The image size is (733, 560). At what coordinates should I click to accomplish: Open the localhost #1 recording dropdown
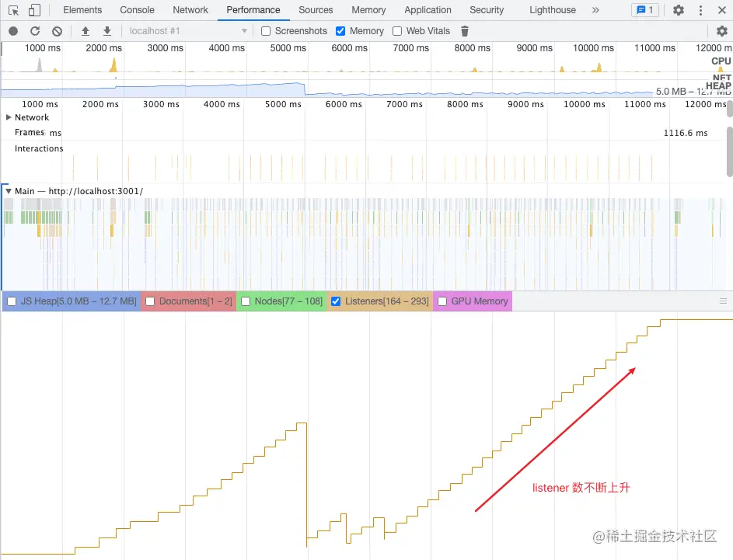tap(188, 31)
